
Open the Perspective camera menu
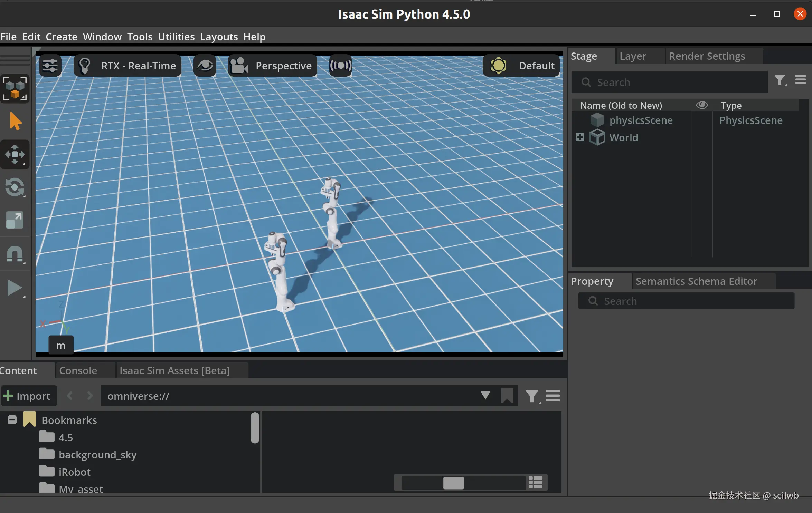pos(273,66)
